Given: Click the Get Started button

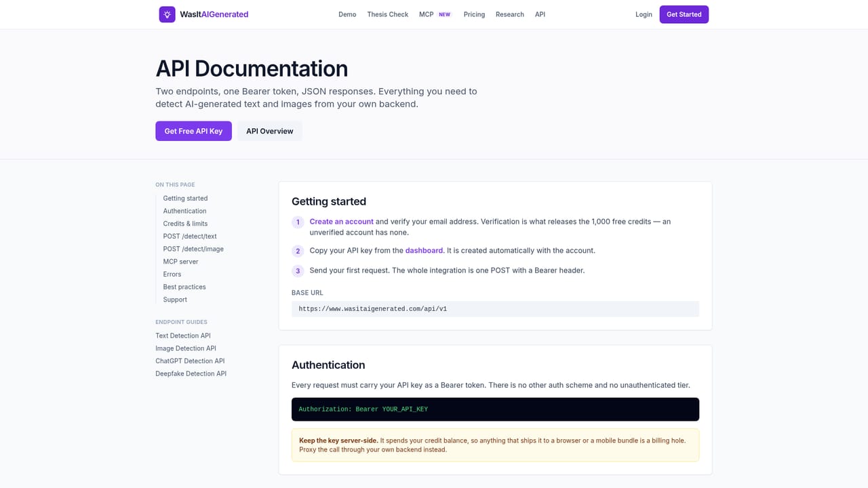Looking at the screenshot, I should click(684, 14).
